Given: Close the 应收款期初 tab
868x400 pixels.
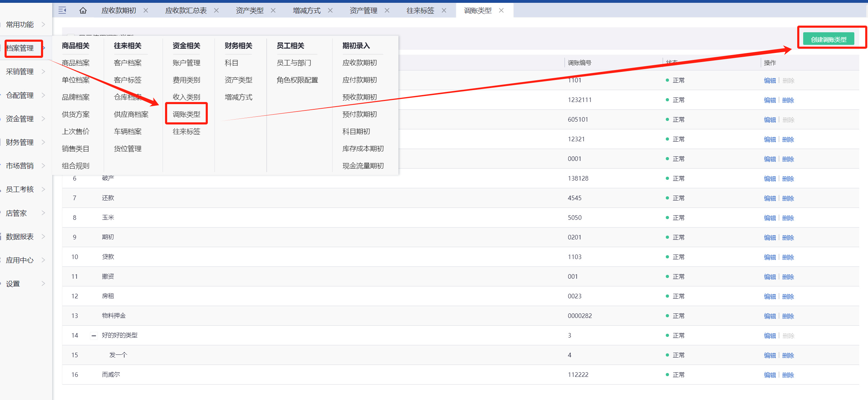Looking at the screenshot, I should (146, 11).
